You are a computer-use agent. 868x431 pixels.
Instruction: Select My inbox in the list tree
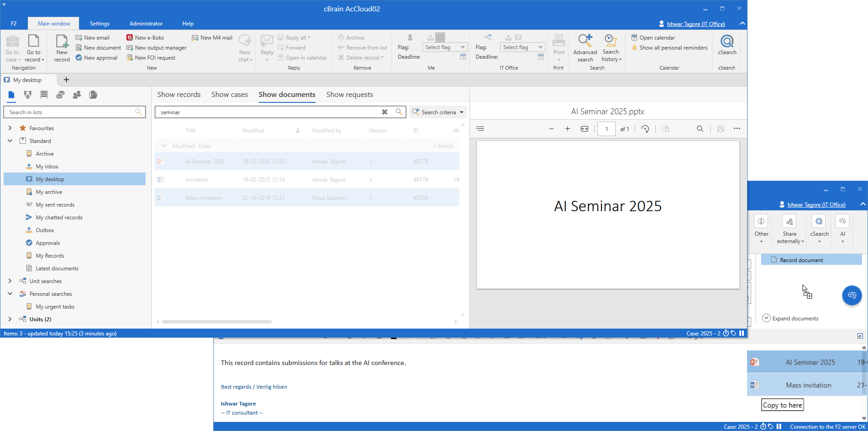click(47, 167)
